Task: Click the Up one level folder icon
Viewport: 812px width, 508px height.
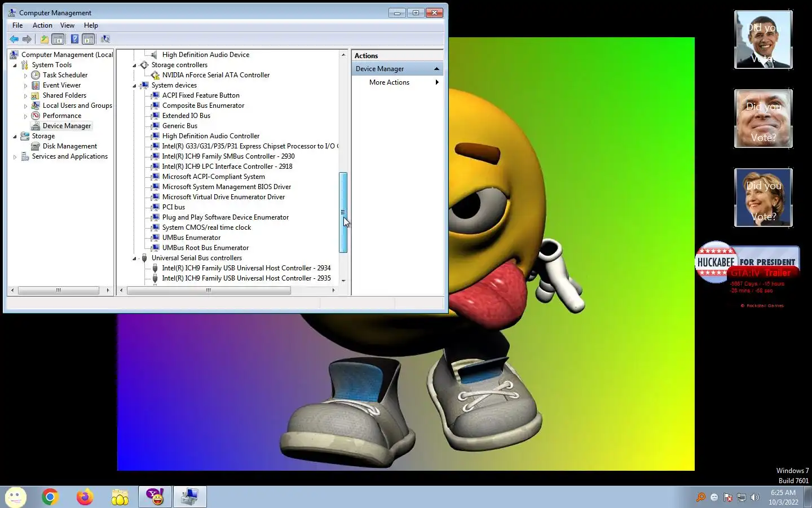Action: coord(45,39)
